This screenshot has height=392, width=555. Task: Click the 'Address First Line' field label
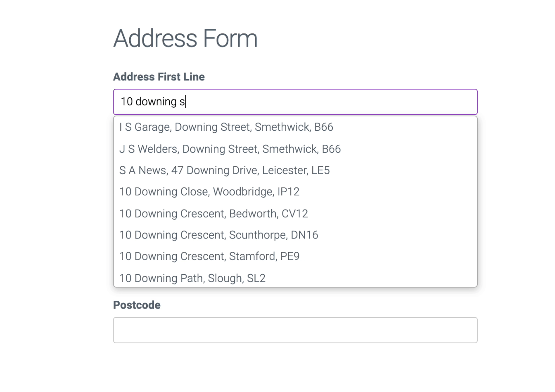[159, 77]
